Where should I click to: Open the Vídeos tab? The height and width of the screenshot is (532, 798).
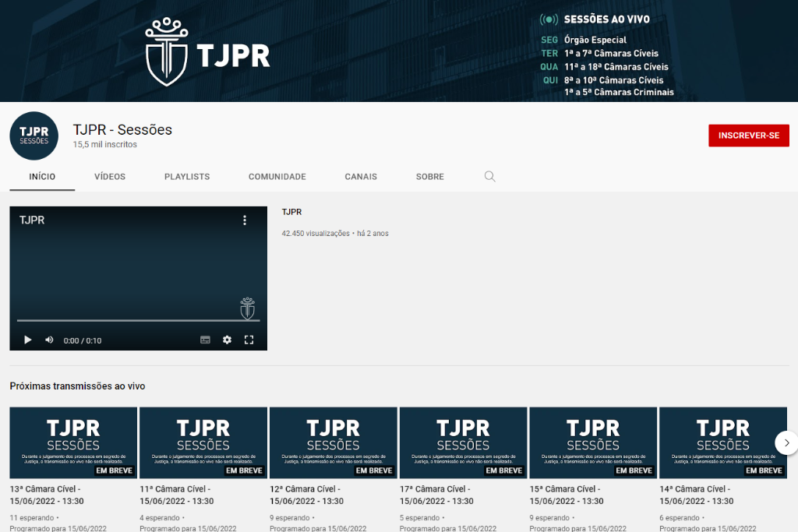tap(110, 177)
